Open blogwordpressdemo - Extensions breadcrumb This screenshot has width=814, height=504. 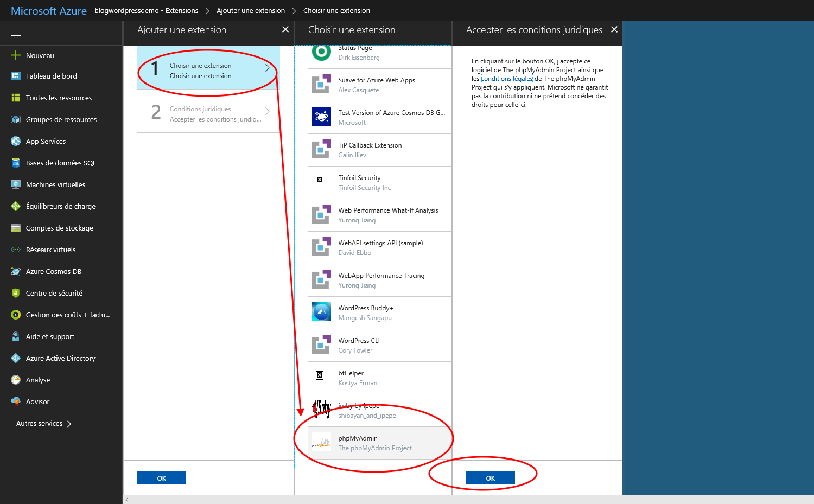click(x=146, y=10)
